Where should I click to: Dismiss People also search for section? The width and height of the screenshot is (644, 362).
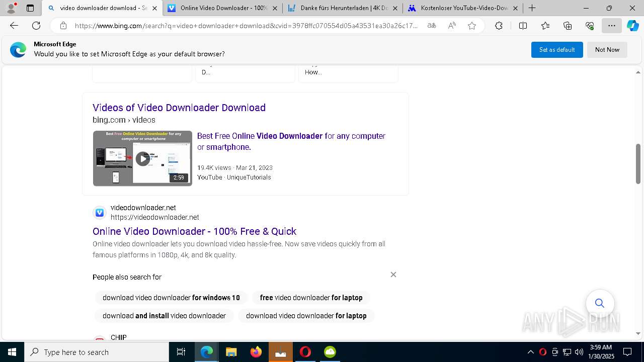(393, 275)
